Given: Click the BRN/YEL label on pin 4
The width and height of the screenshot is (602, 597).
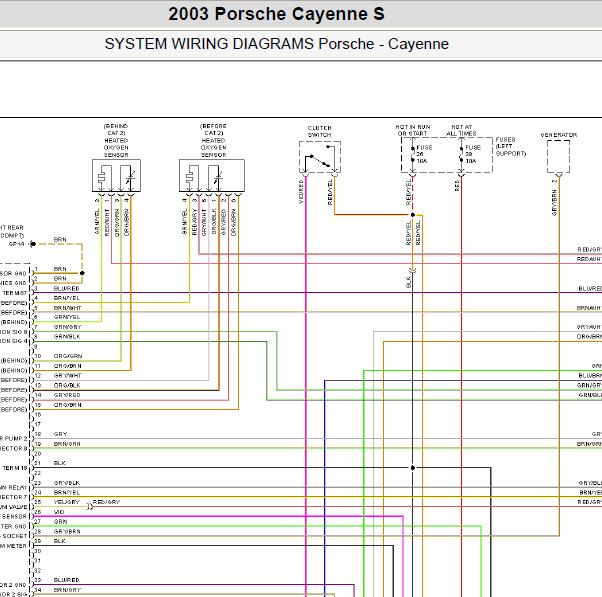Looking at the screenshot, I should (67, 298).
